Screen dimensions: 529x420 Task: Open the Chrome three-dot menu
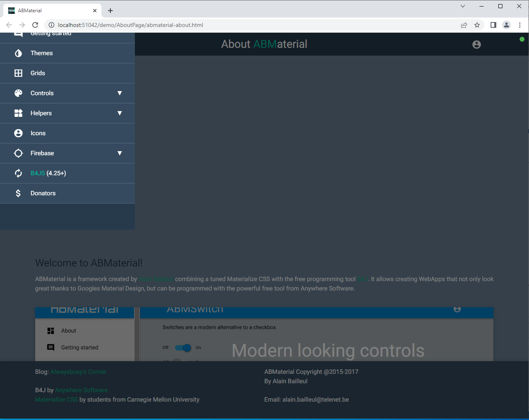tap(520, 25)
